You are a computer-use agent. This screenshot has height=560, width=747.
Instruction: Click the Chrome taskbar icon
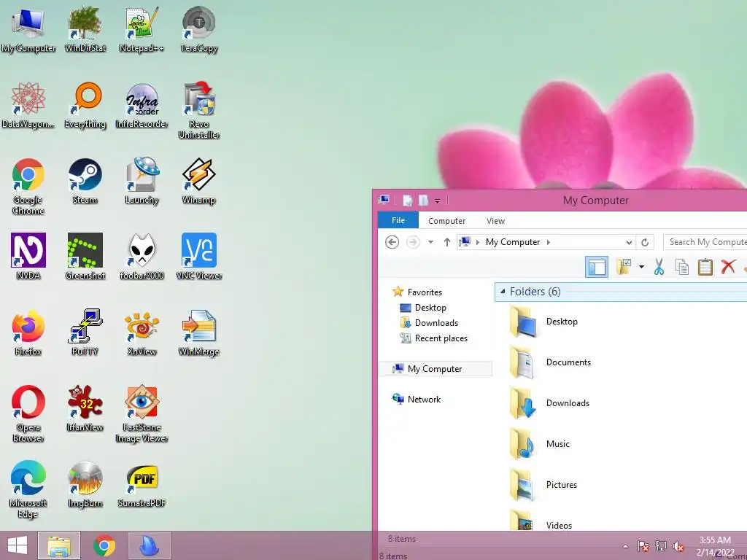[x=104, y=545]
